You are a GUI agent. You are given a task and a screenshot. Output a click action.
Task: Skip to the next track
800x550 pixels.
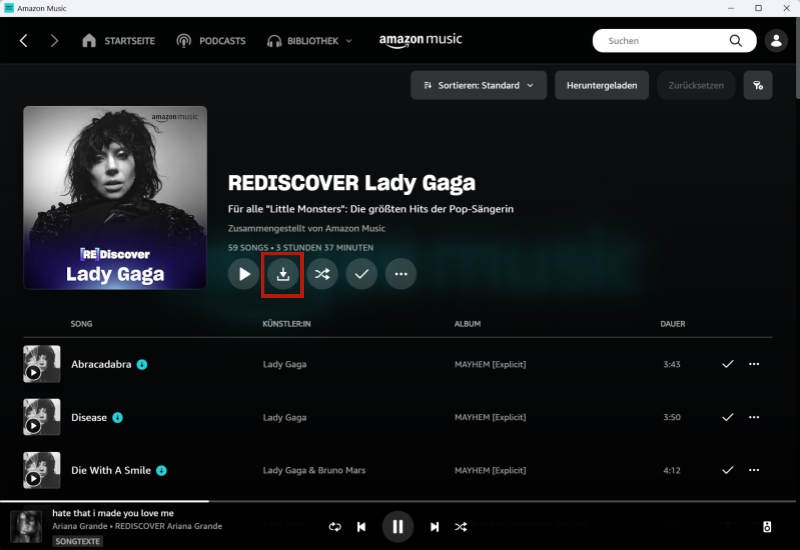(x=434, y=527)
